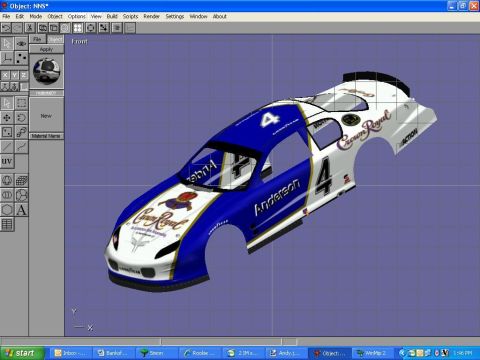This screenshot has height=360, width=480.
Task: Click the Material Name button
Action: point(46,136)
